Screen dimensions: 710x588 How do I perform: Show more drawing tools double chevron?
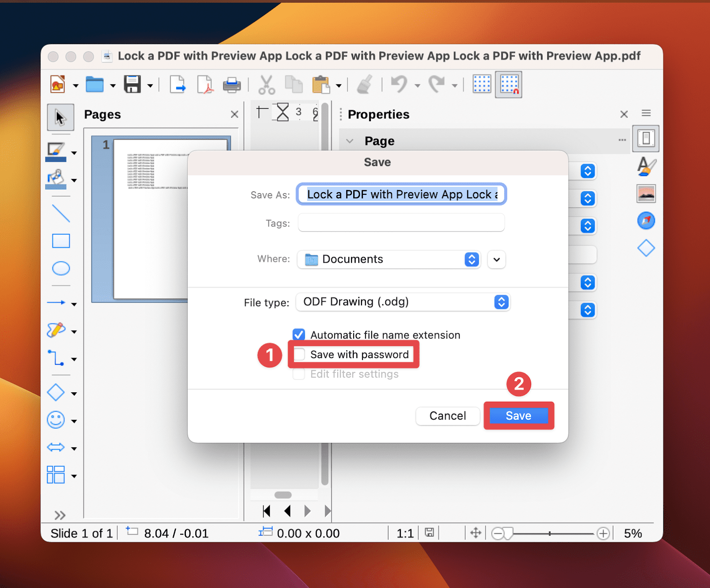(x=60, y=515)
